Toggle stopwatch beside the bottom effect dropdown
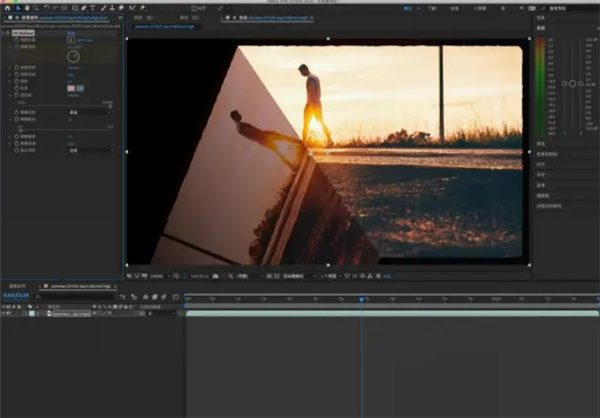 16,150
